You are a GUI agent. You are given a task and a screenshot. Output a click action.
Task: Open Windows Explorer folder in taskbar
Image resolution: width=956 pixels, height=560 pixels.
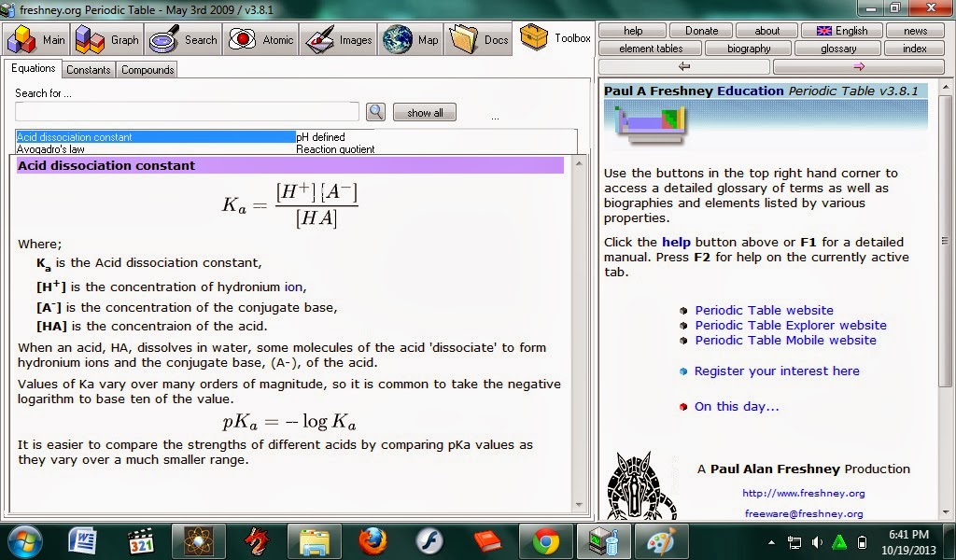click(x=315, y=541)
